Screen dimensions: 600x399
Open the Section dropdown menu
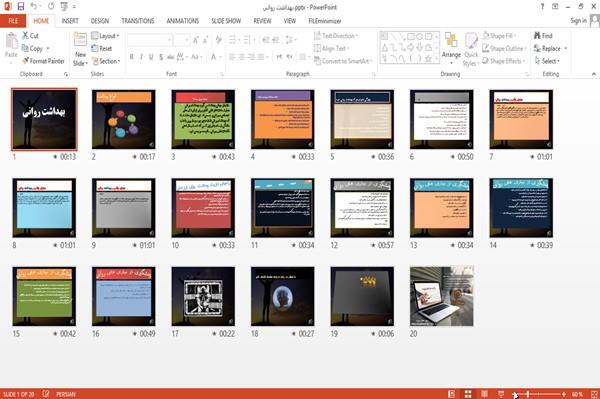tap(106, 61)
